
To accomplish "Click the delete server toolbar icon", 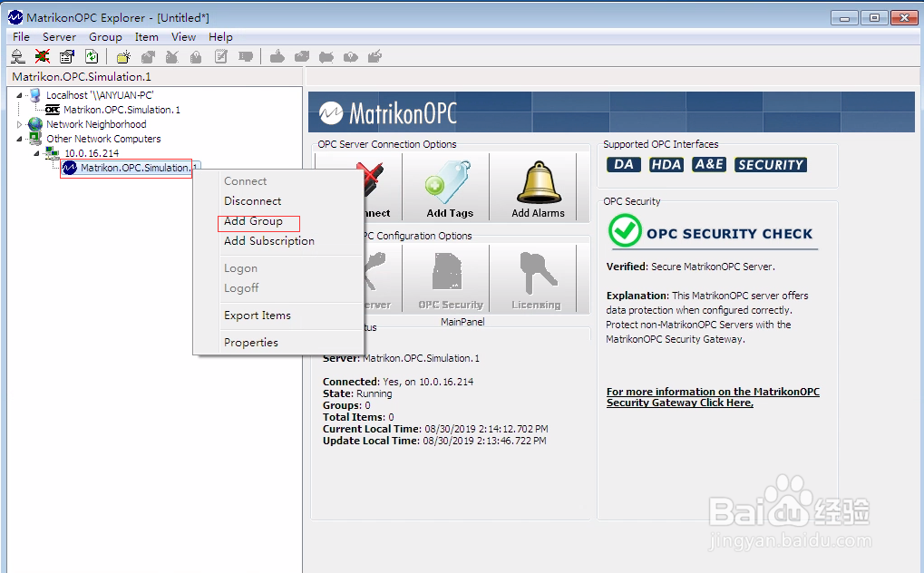I will [x=42, y=55].
